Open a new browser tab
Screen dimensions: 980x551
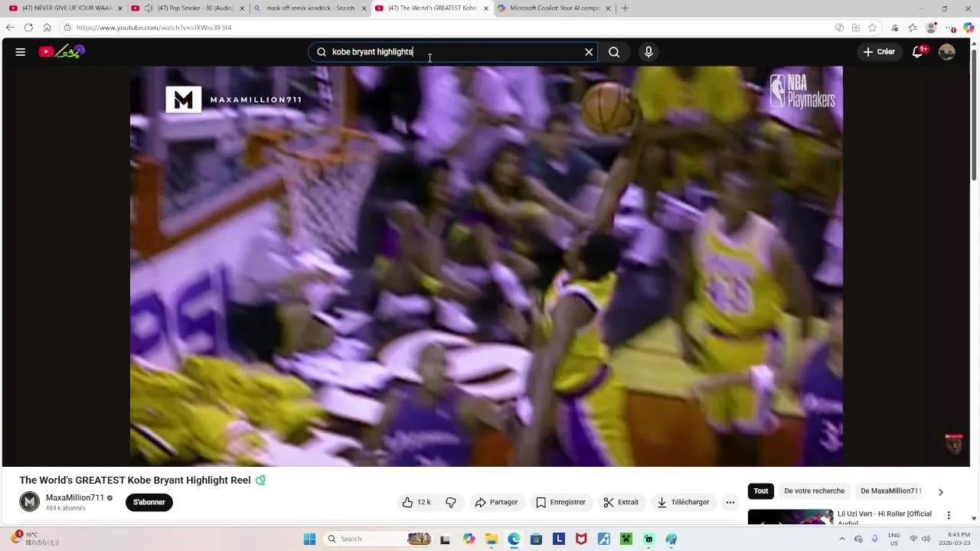click(625, 8)
